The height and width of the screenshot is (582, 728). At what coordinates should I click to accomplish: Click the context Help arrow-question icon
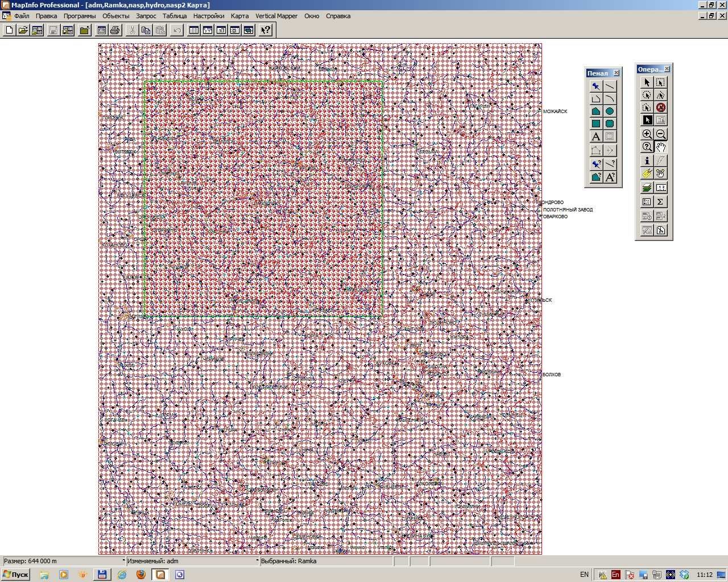[266, 30]
